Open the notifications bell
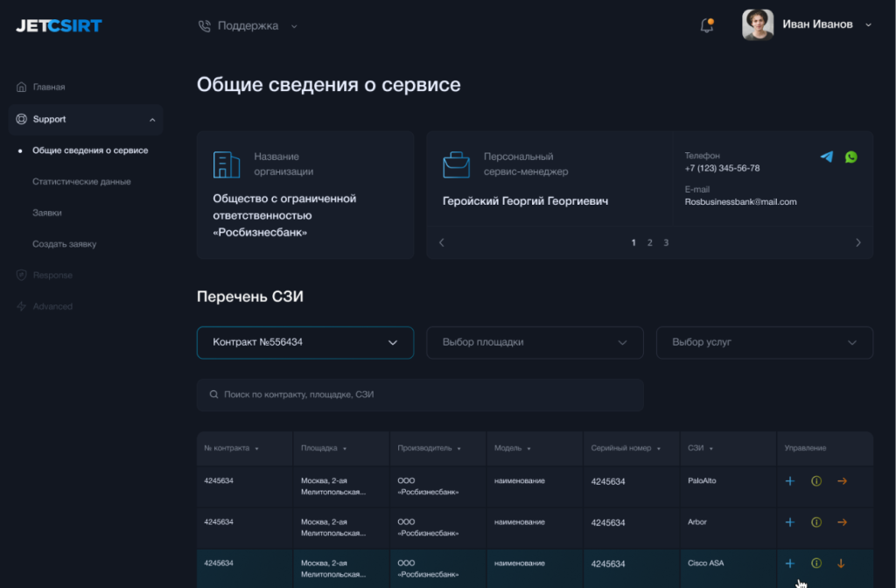The width and height of the screenshot is (896, 588). pos(707,26)
